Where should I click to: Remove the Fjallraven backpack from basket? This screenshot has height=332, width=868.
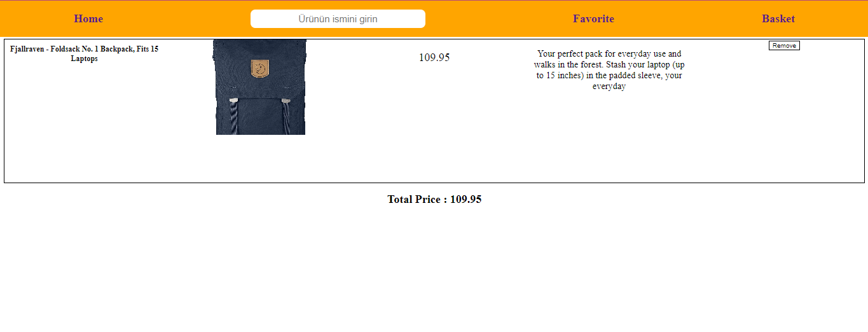coord(784,45)
